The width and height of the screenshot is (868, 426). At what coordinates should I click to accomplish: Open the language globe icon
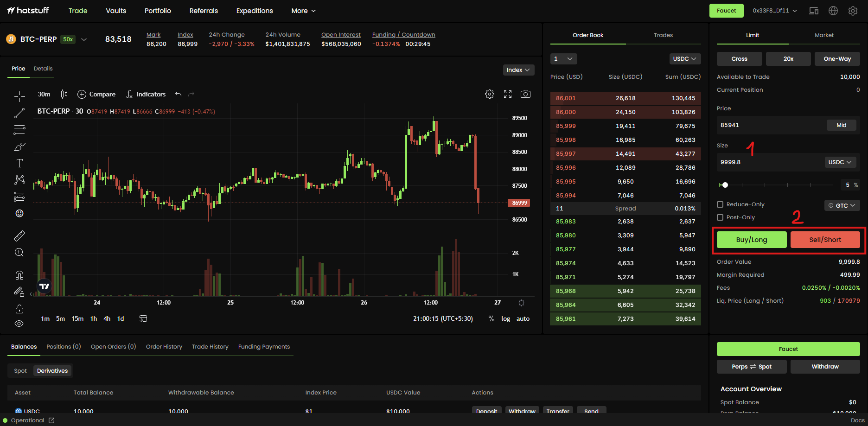833,11
